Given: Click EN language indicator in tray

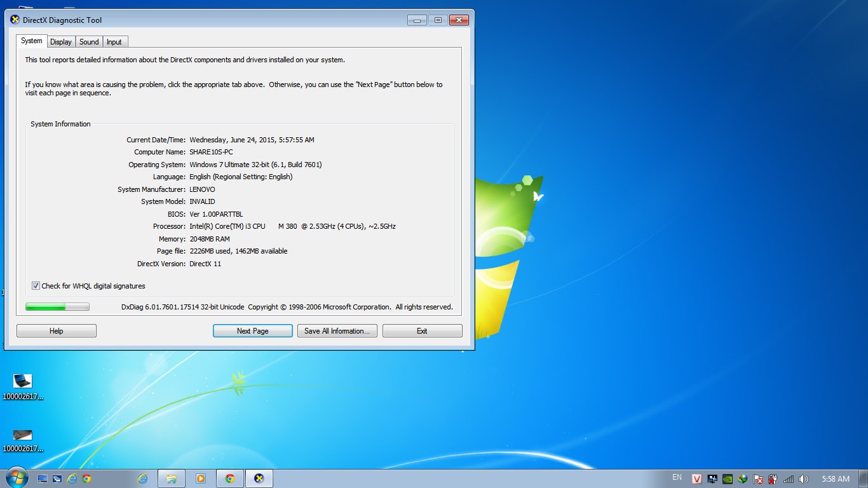Looking at the screenshot, I should 677,477.
